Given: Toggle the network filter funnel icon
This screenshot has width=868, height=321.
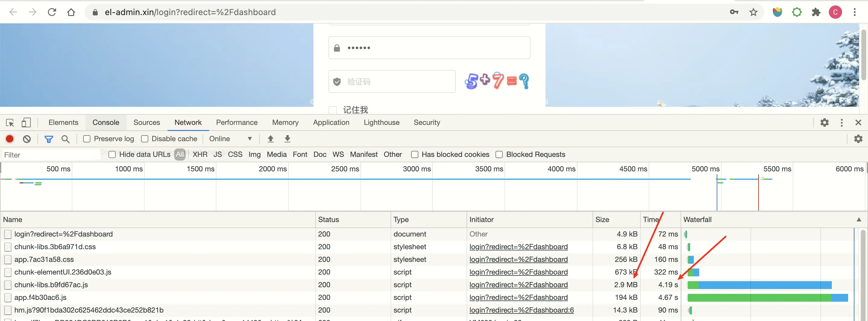Looking at the screenshot, I should pyautogui.click(x=49, y=139).
